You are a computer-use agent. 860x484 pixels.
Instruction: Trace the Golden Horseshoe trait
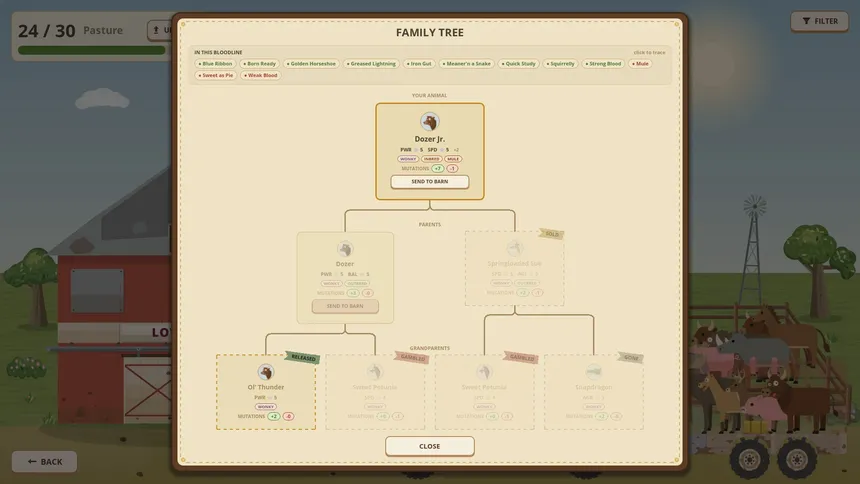(x=311, y=64)
